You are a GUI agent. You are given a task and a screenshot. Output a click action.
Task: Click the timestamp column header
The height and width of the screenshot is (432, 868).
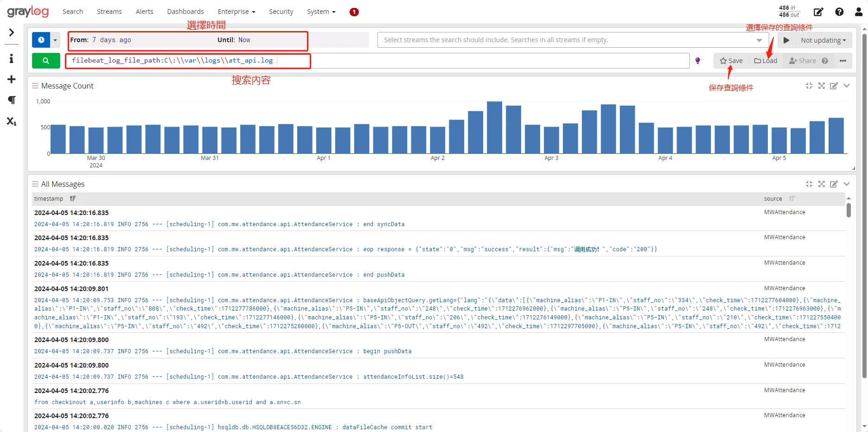point(49,198)
